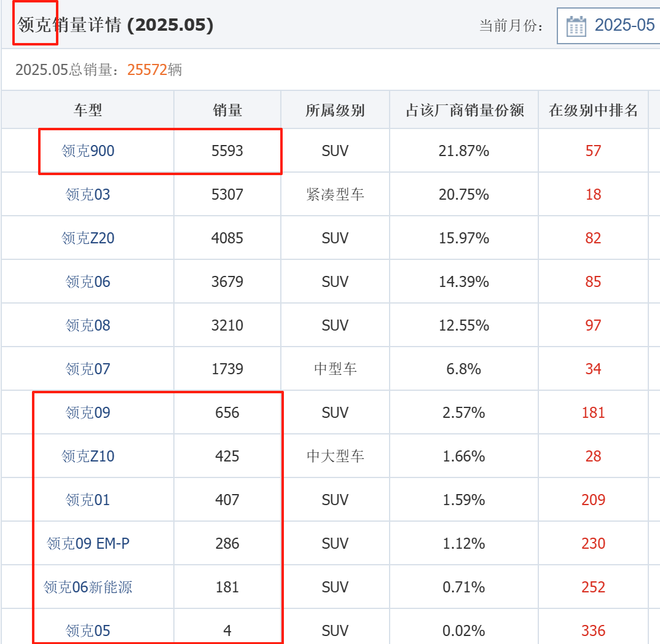
Task: Click the 占该厂商销量份额 column header
Action: pyautogui.click(x=464, y=110)
